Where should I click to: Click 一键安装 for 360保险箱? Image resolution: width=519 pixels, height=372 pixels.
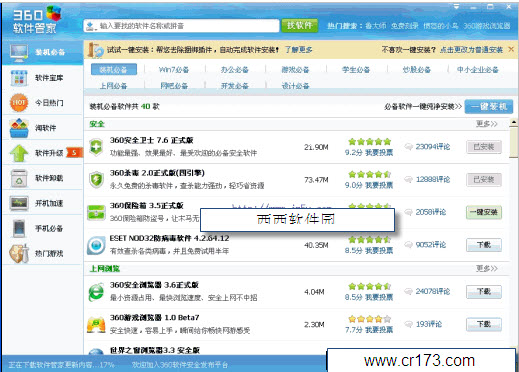[484, 212]
